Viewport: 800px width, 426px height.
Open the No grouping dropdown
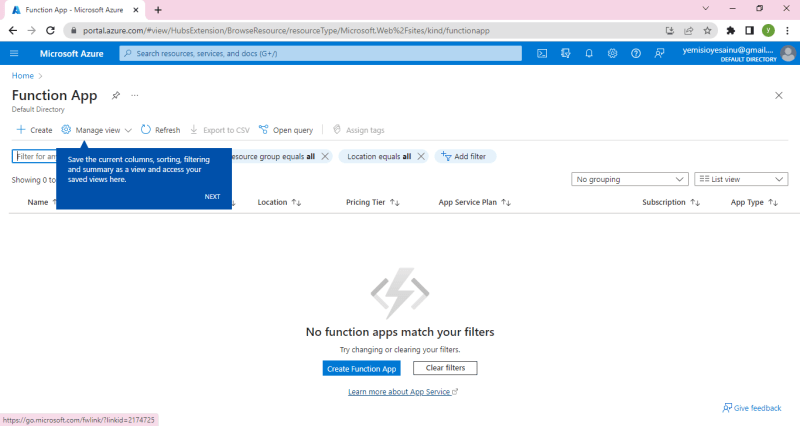coord(630,179)
